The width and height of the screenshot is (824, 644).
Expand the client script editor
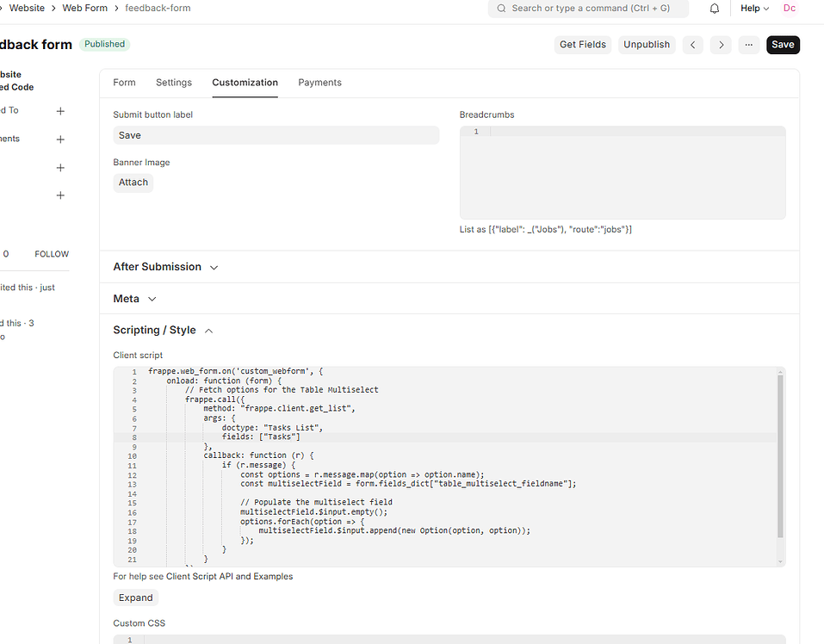(x=135, y=598)
